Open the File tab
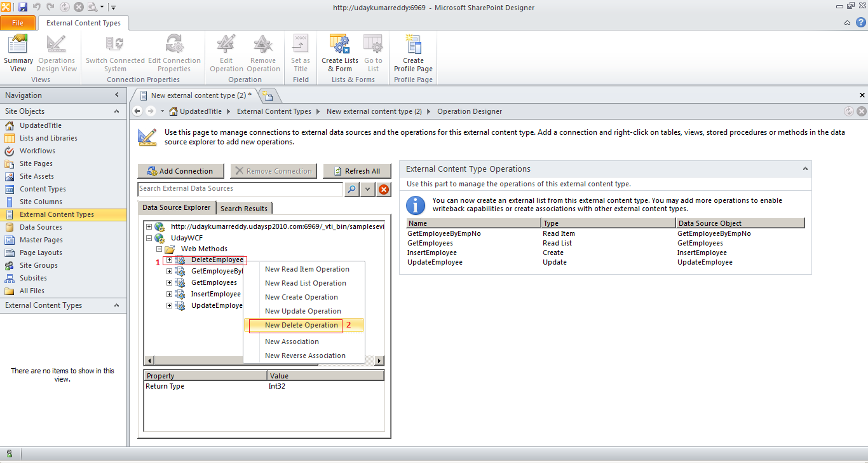The width and height of the screenshot is (868, 463). [x=18, y=23]
